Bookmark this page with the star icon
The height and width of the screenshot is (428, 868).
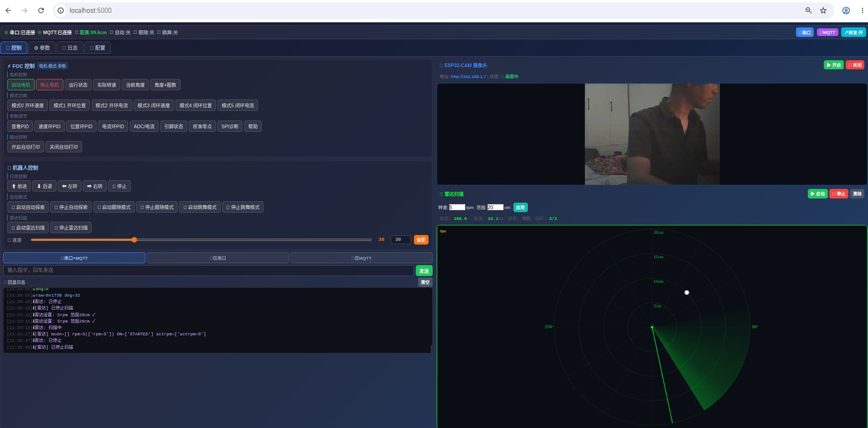coord(823,10)
